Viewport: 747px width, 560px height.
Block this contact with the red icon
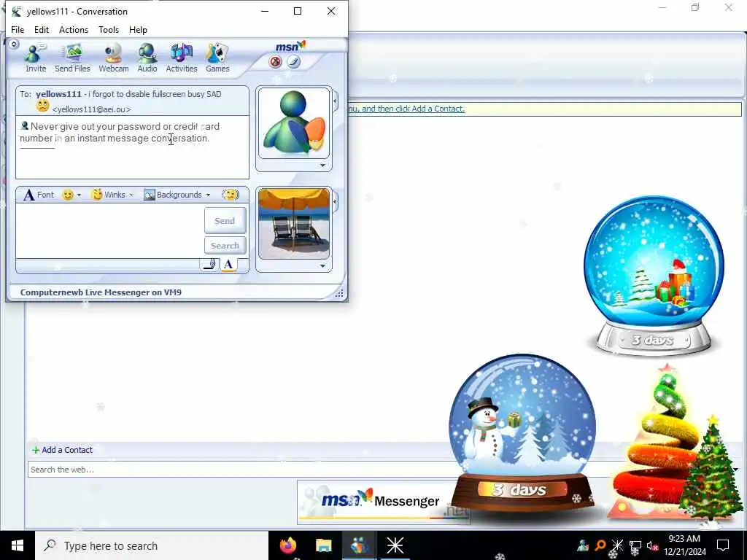click(275, 62)
